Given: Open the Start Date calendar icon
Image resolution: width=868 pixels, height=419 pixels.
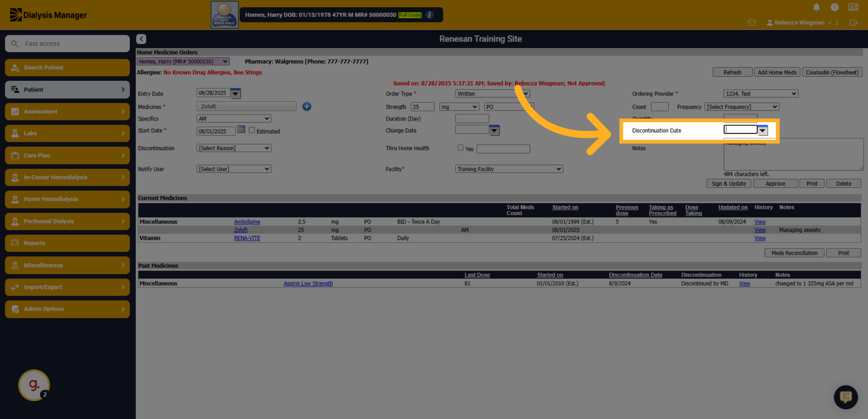Looking at the screenshot, I should (241, 129).
